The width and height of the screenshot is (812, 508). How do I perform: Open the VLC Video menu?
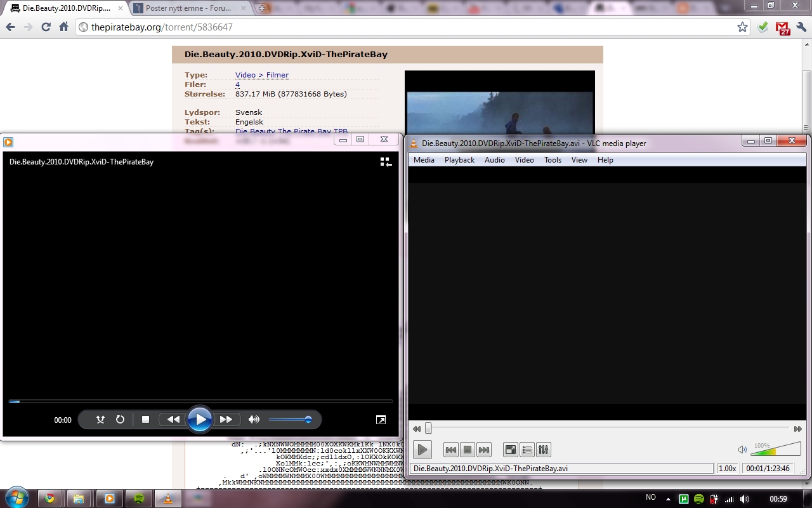click(x=525, y=160)
